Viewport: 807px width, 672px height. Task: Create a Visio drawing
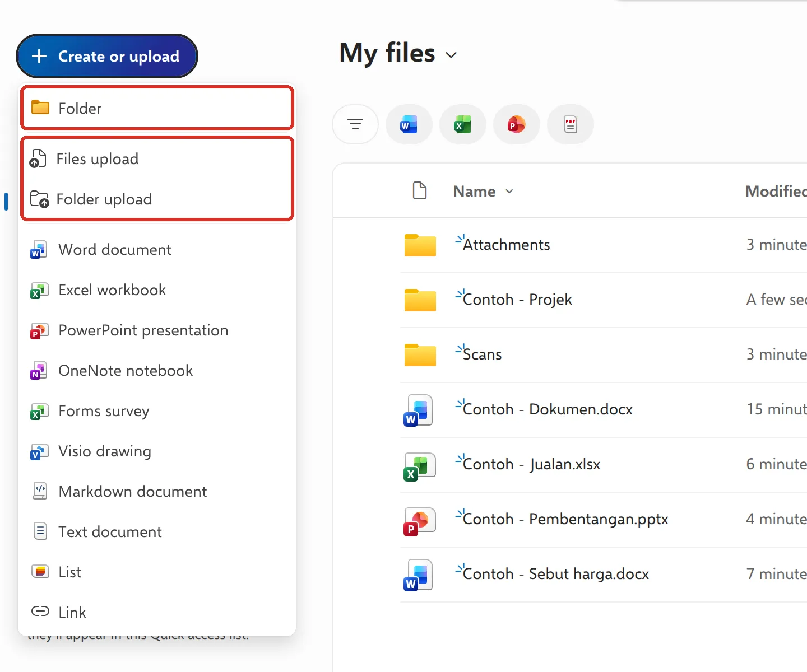tap(157, 451)
